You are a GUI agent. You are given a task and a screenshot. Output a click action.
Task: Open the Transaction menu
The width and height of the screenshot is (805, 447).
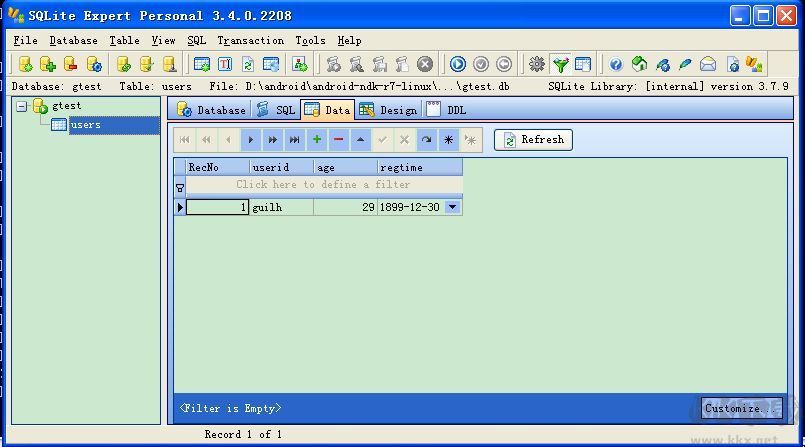[x=250, y=41]
